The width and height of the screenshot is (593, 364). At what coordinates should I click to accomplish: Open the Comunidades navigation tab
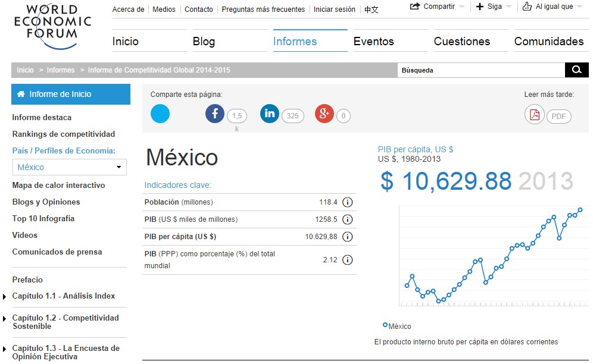click(549, 41)
